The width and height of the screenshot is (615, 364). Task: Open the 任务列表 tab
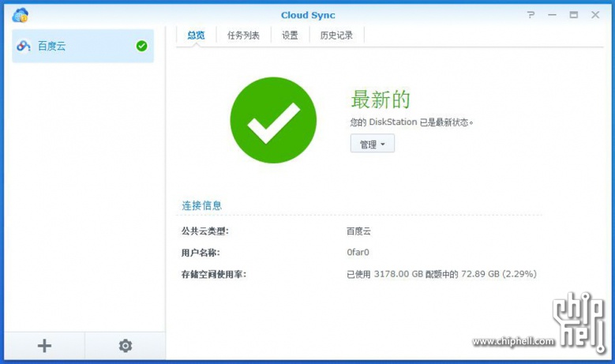pos(243,36)
